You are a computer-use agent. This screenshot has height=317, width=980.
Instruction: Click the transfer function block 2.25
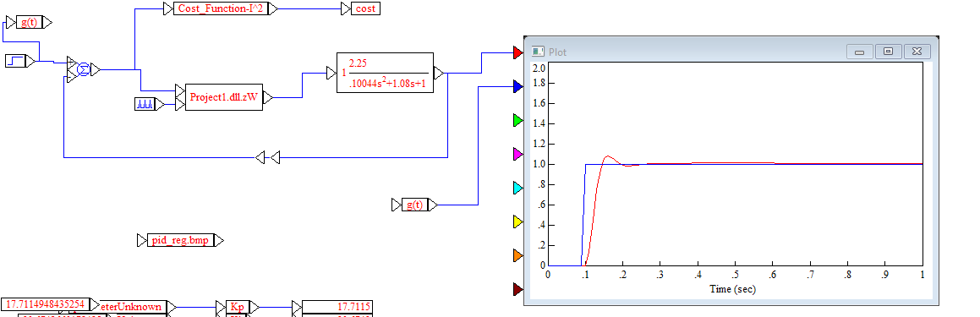(385, 73)
